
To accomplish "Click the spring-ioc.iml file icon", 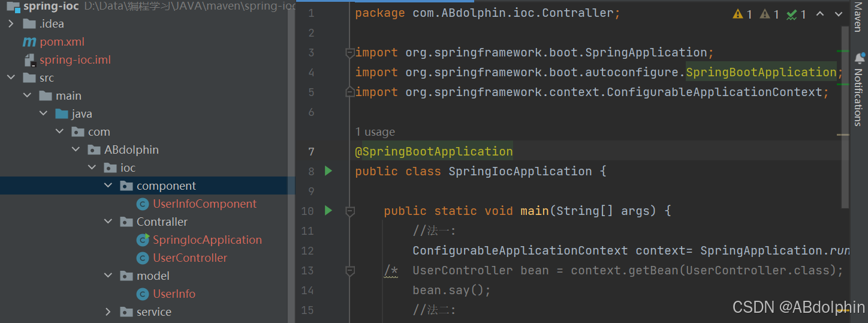I will point(29,60).
